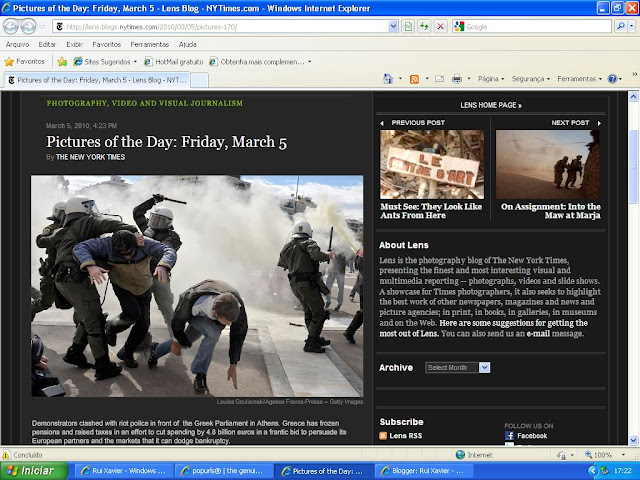Open the Ferramentas menu in the menu bar

[x=149, y=44]
